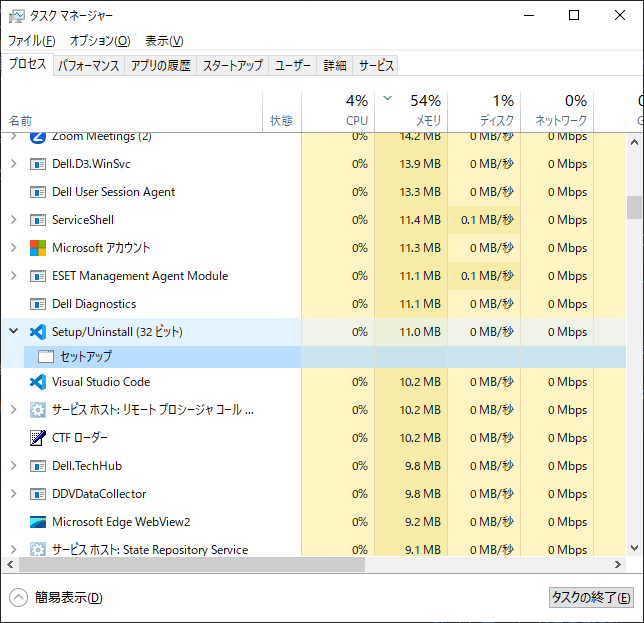The width and height of the screenshot is (644, 623).
Task: Maximize the Task Manager window
Action: [574, 16]
